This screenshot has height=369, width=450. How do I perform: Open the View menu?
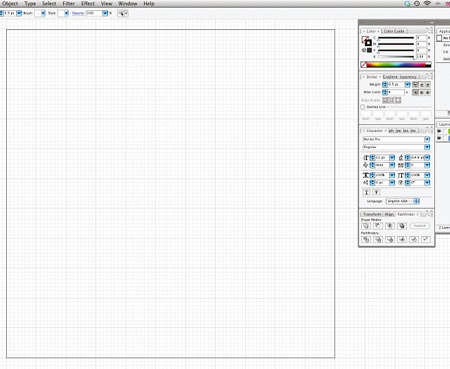coord(106,4)
